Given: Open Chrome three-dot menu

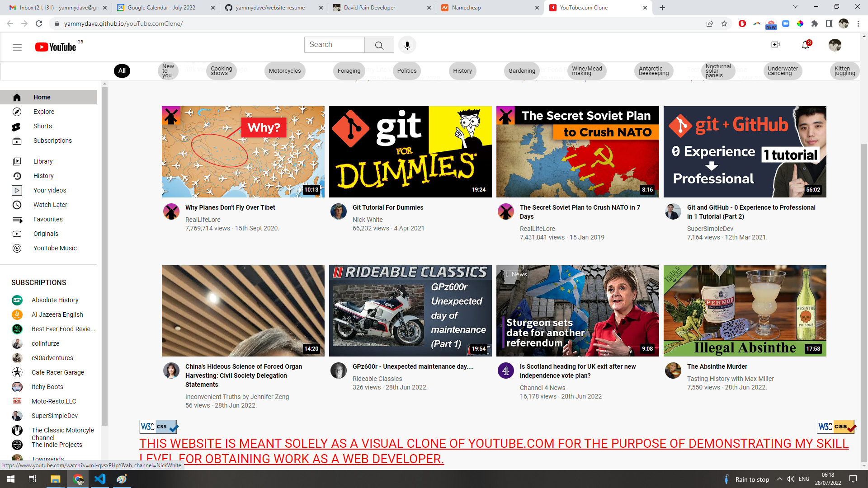Looking at the screenshot, I should coord(858,23).
